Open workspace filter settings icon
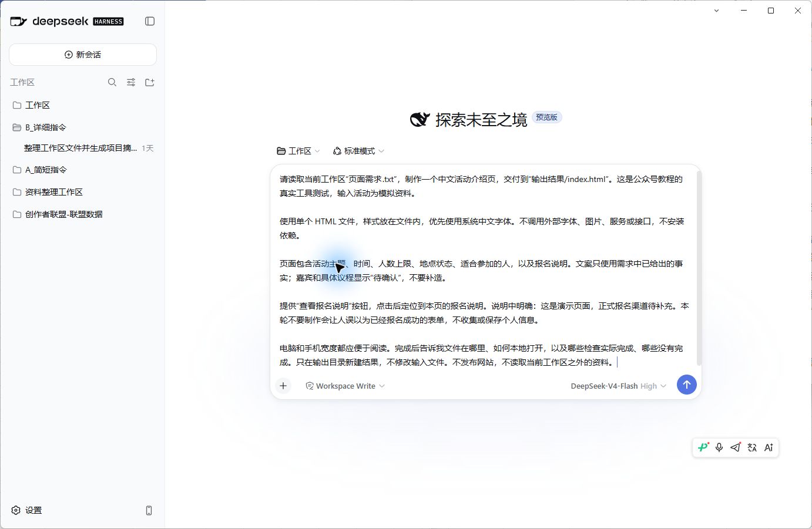Viewport: 812px width, 529px height. tap(131, 82)
